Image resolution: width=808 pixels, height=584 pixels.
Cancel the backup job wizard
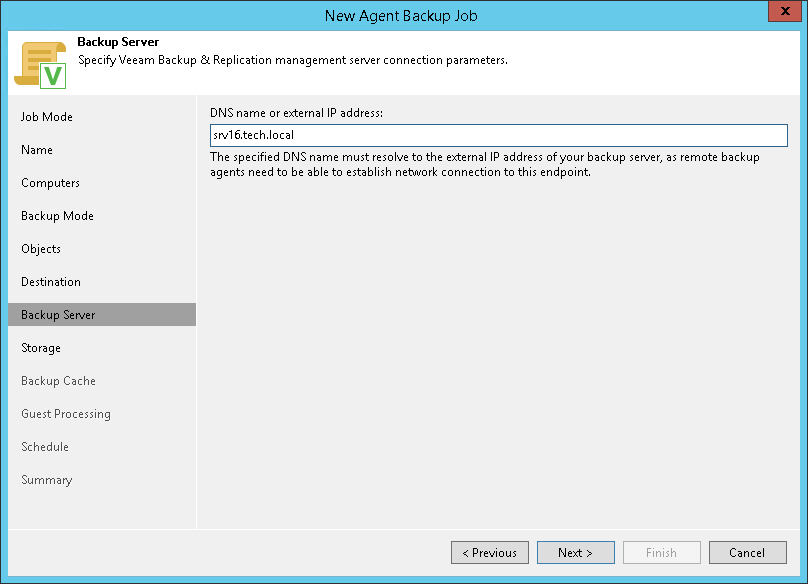pos(747,553)
